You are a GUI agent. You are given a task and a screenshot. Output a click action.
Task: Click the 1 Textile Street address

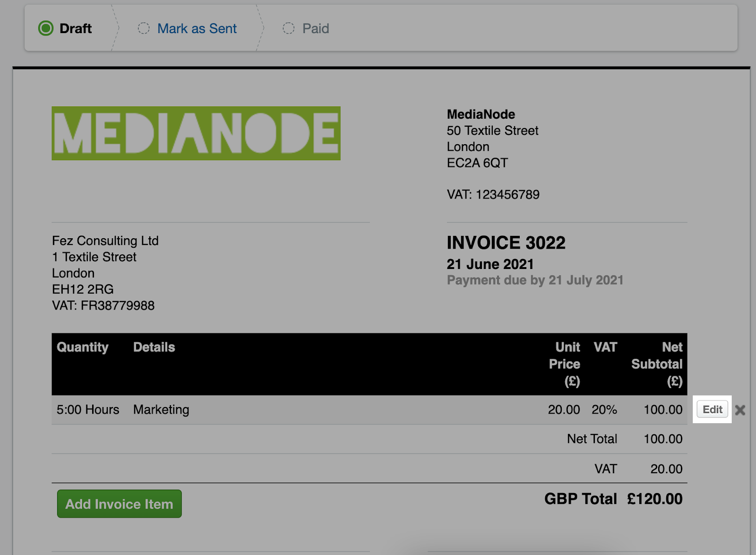point(94,257)
